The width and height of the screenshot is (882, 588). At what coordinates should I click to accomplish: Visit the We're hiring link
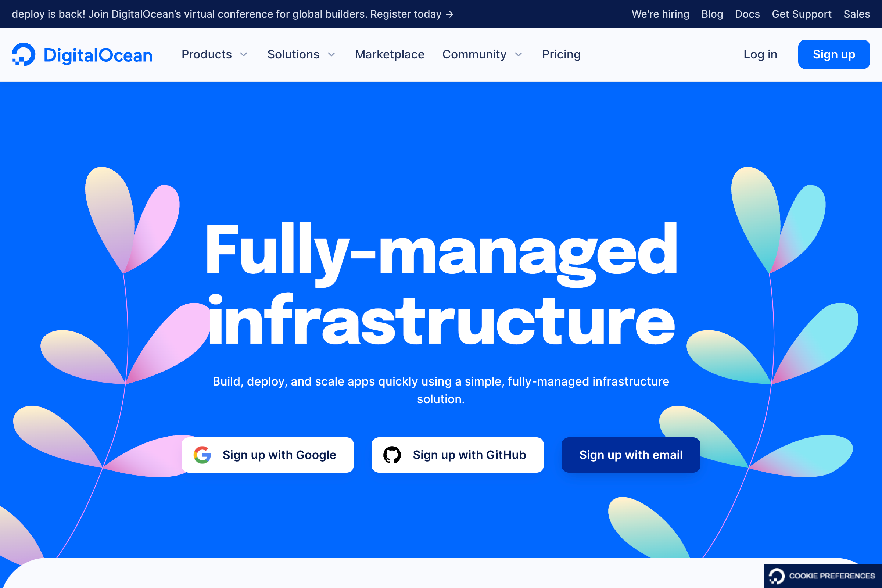point(660,14)
